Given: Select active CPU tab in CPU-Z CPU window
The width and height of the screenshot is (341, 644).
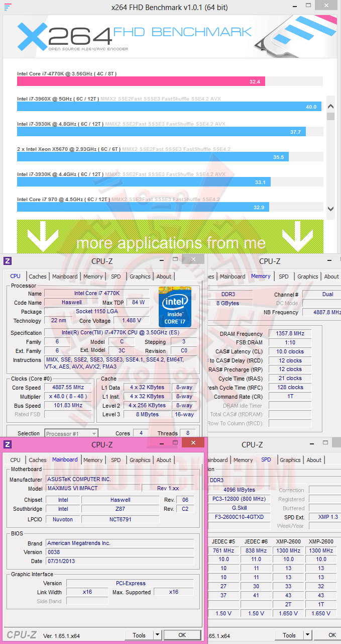Looking at the screenshot, I should 16,276.
